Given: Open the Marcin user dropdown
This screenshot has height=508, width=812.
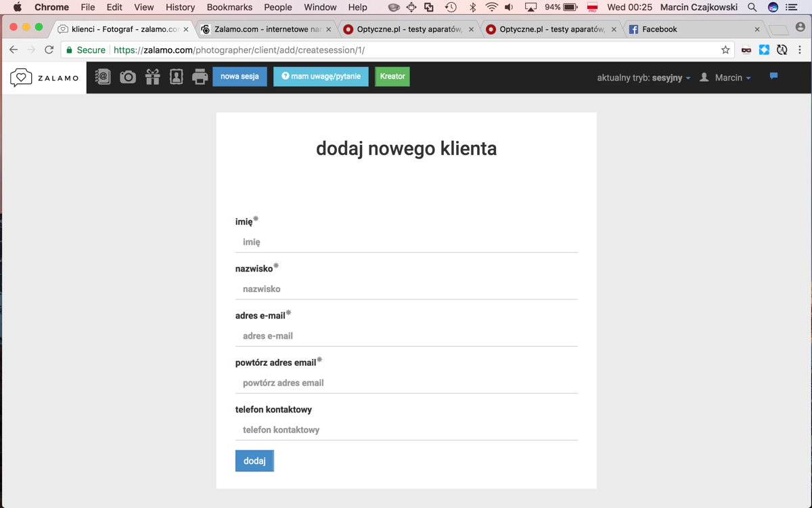Looking at the screenshot, I should tap(725, 78).
